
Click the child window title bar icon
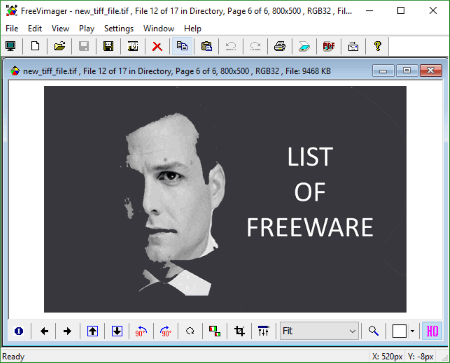click(15, 71)
